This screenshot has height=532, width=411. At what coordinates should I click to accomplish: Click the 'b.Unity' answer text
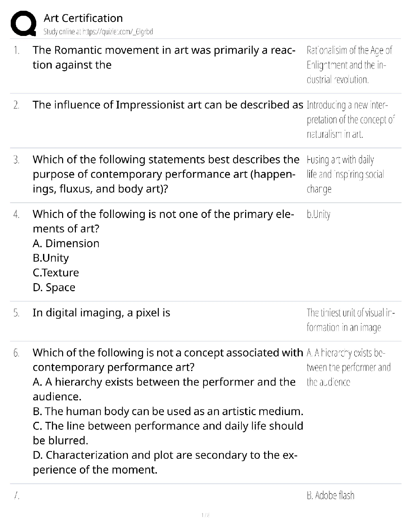coord(319,214)
